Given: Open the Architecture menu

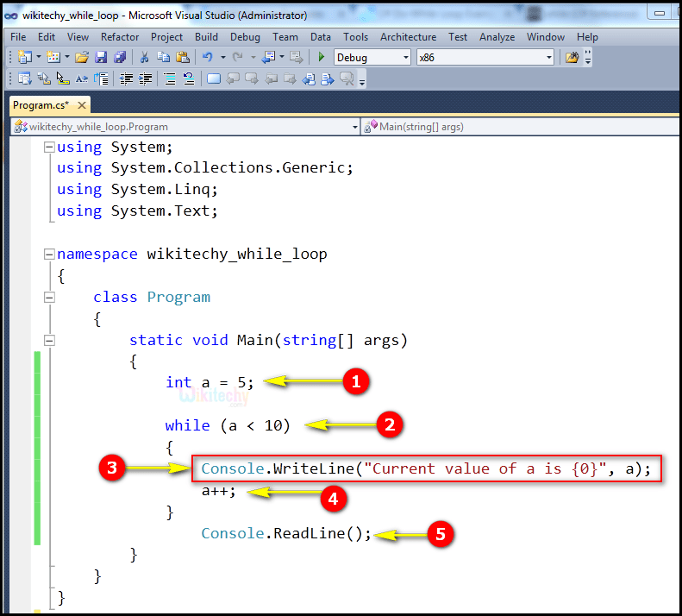Looking at the screenshot, I should pos(409,37).
